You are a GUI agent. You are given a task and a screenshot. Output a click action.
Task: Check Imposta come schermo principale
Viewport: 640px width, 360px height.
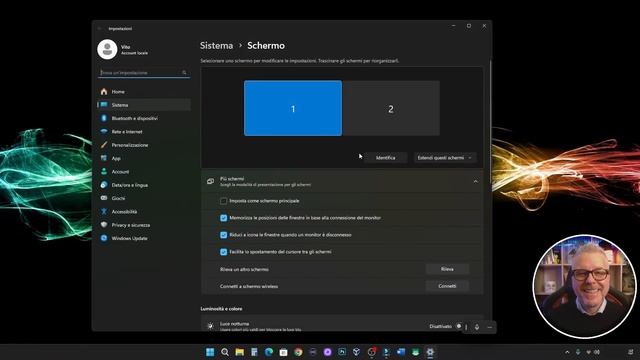223,201
